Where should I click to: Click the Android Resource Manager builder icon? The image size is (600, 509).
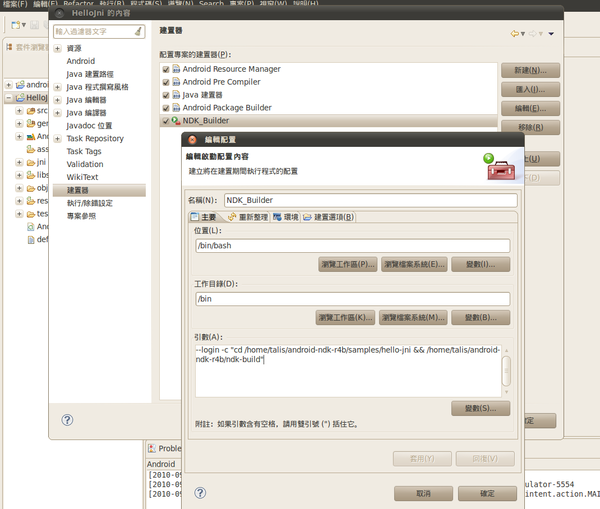(176, 69)
